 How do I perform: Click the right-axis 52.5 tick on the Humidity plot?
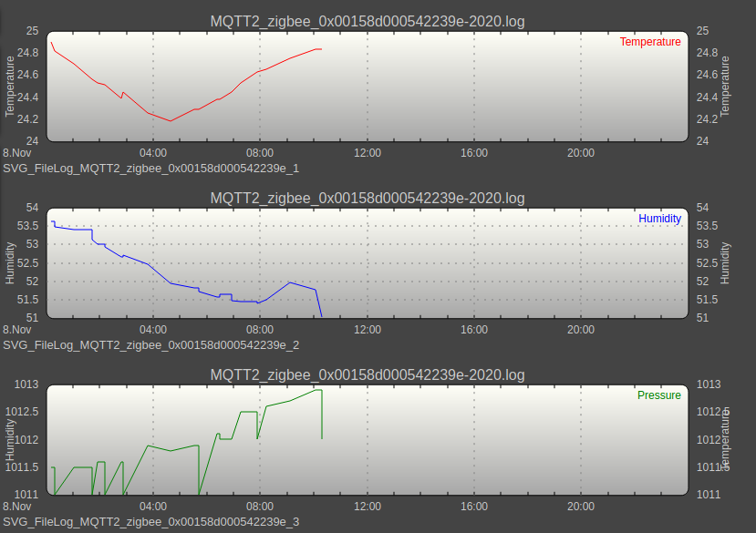tap(708, 263)
